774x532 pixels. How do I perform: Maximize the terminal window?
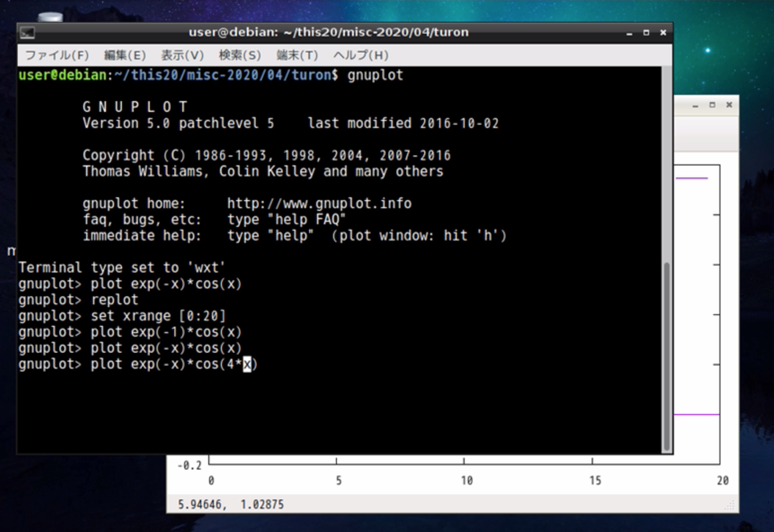pyautogui.click(x=646, y=33)
